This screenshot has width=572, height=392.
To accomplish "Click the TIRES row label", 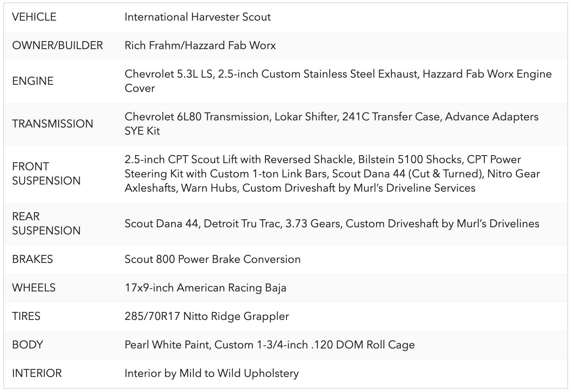I will [26, 316].
